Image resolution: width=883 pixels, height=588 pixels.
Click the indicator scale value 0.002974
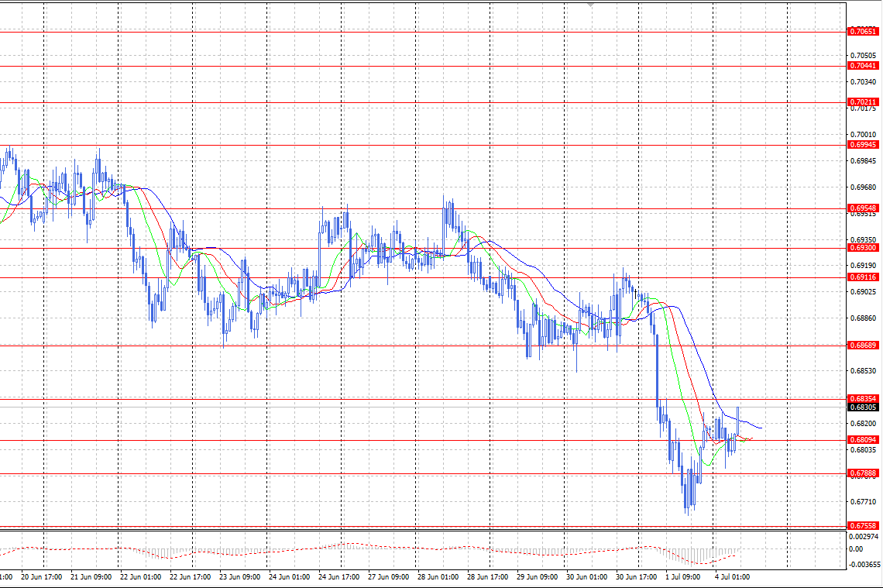tap(864, 537)
